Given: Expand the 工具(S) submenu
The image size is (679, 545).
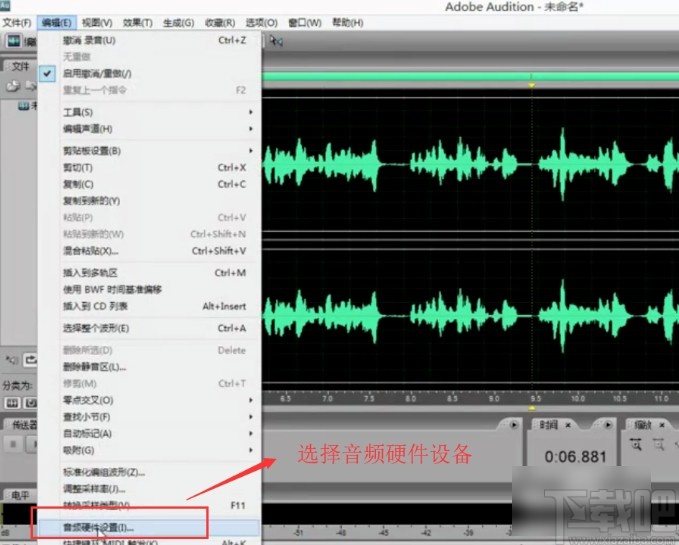Looking at the screenshot, I should tap(149, 112).
